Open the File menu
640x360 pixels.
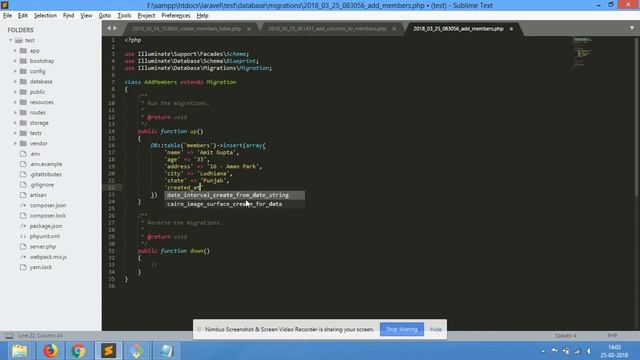[7, 16]
